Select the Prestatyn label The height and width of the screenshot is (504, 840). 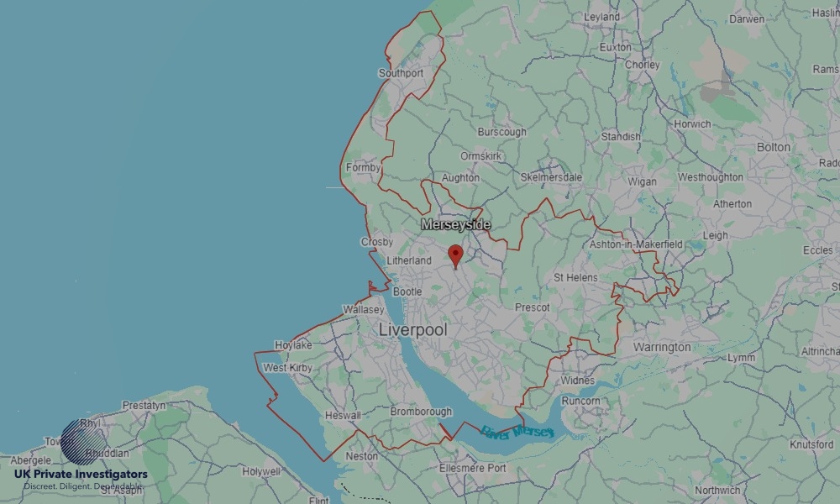144,406
